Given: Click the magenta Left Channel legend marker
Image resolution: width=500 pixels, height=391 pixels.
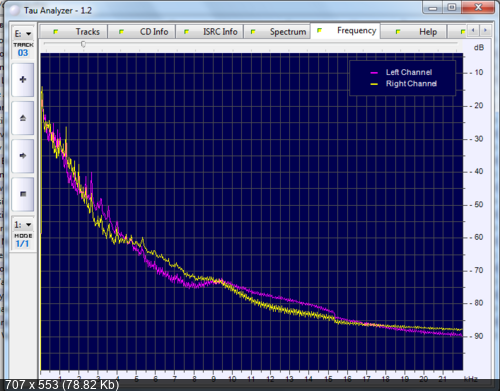Looking at the screenshot, I should pos(374,72).
